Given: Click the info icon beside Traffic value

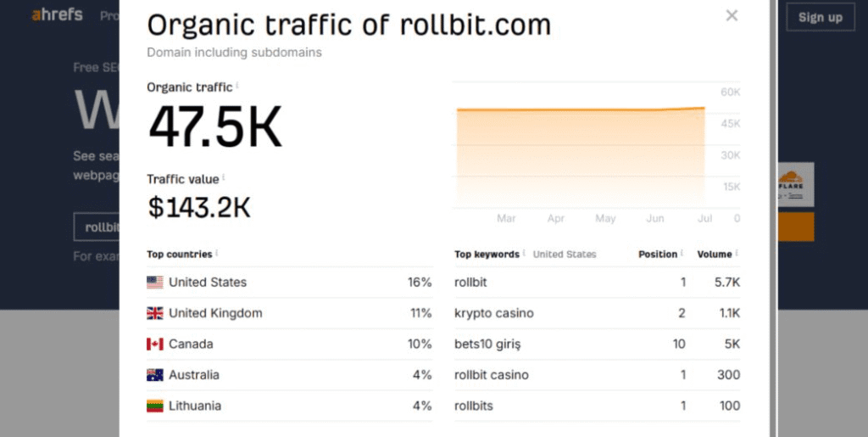Looking at the screenshot, I should coord(225,178).
